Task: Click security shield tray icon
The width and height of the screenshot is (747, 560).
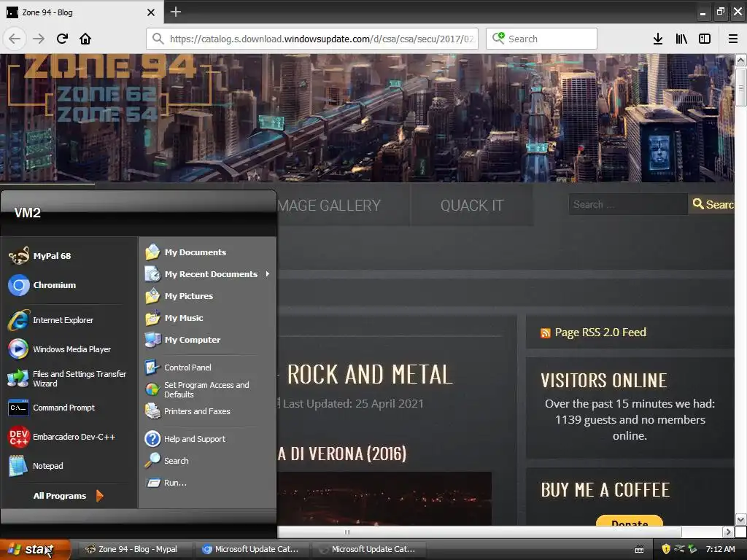Action: coord(666,549)
